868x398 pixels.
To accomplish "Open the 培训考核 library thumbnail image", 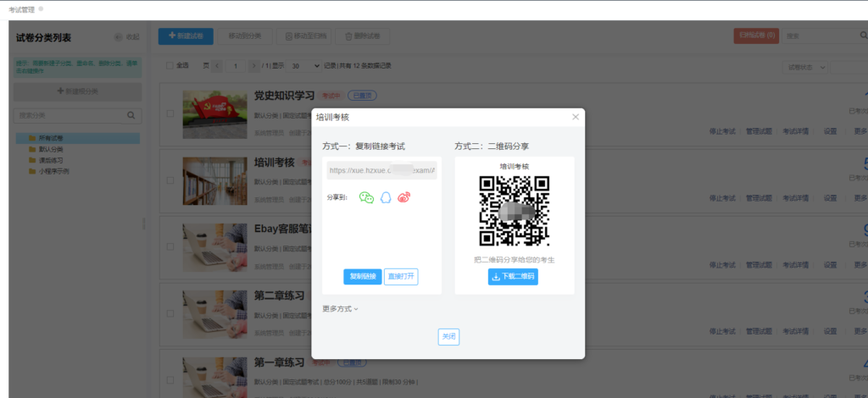I will click(214, 181).
